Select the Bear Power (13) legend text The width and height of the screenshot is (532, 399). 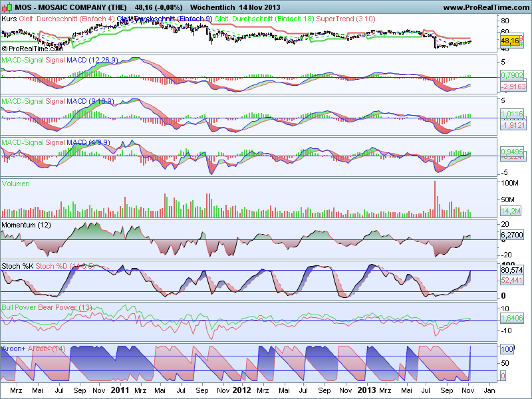pos(65,307)
